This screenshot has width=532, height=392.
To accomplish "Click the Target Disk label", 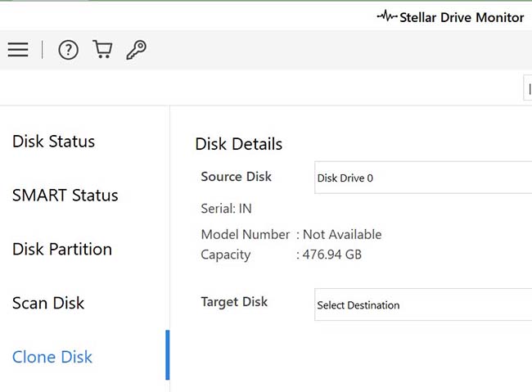I will point(234,302).
